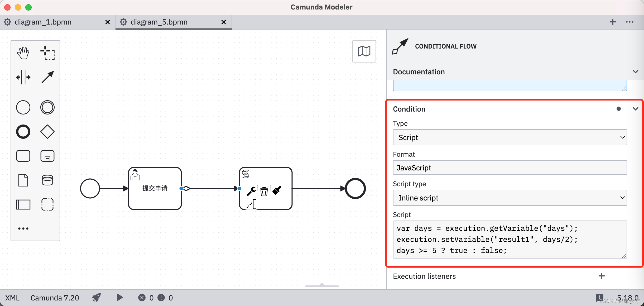The height and width of the screenshot is (306, 644).
Task: Toggle the minimap
Action: pos(364,51)
